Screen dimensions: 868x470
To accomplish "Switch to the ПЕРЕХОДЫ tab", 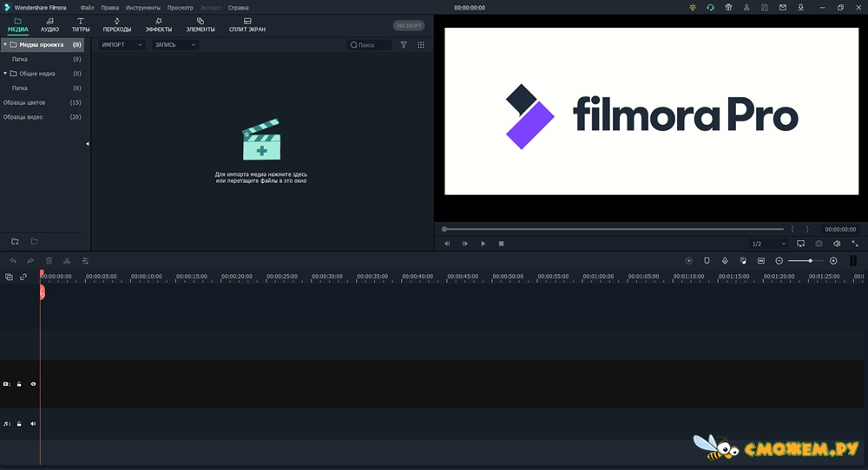I will pos(117,25).
